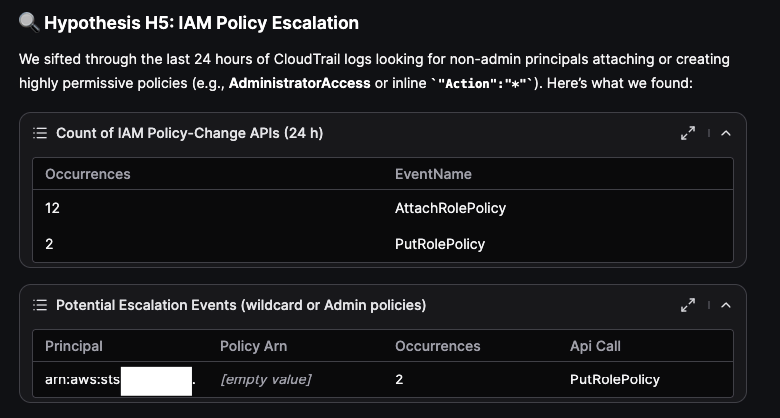The height and width of the screenshot is (418, 780).
Task: Click the Api Call column header
Action: 595,346
